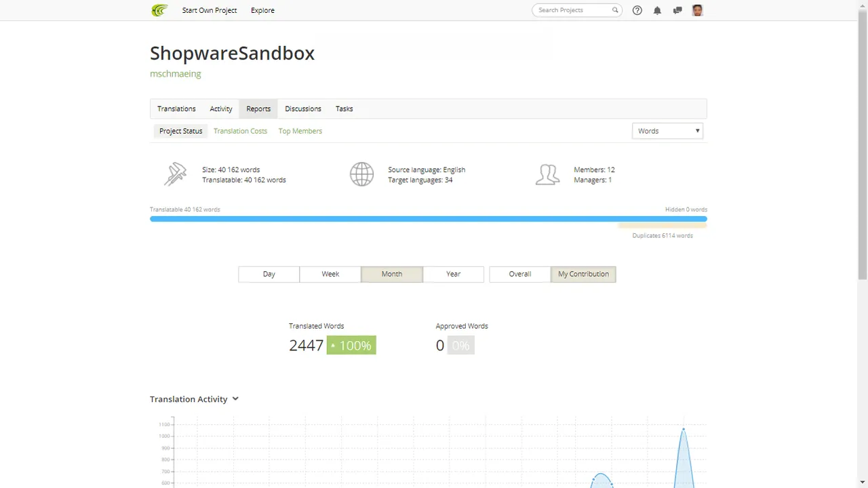868x488 pixels.
Task: Click the 'Hidden 0 words' label
Action: tap(686, 209)
